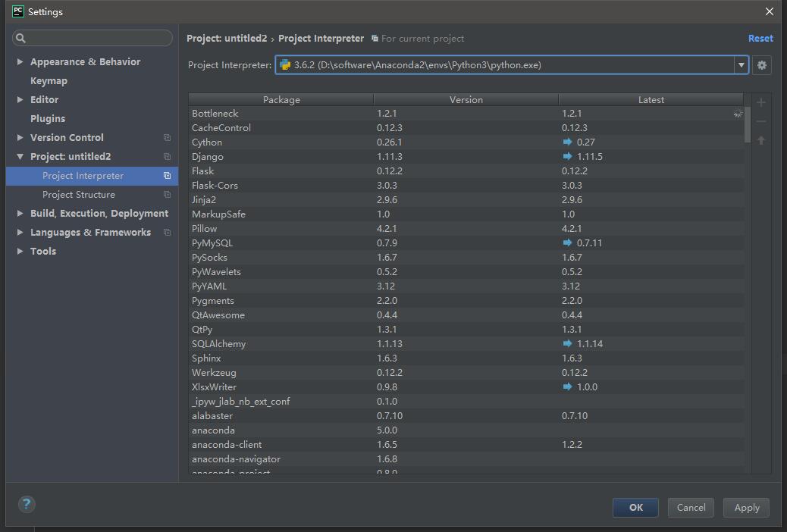
Task: Click the update arrow icon for PyMySQL
Action: (x=567, y=243)
